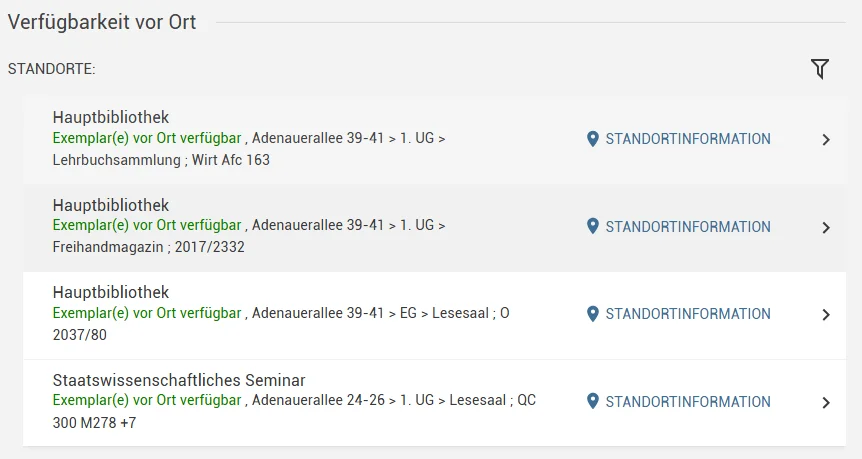
Task: Click the Freihandmagazin ; 2017/2332 text
Action: (148, 247)
